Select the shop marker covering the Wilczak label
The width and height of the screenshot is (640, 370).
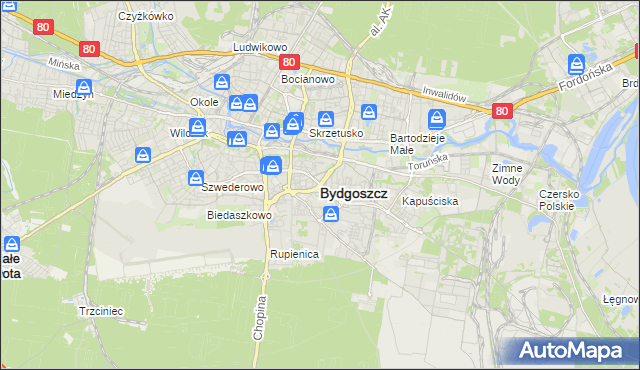pyautogui.click(x=198, y=127)
